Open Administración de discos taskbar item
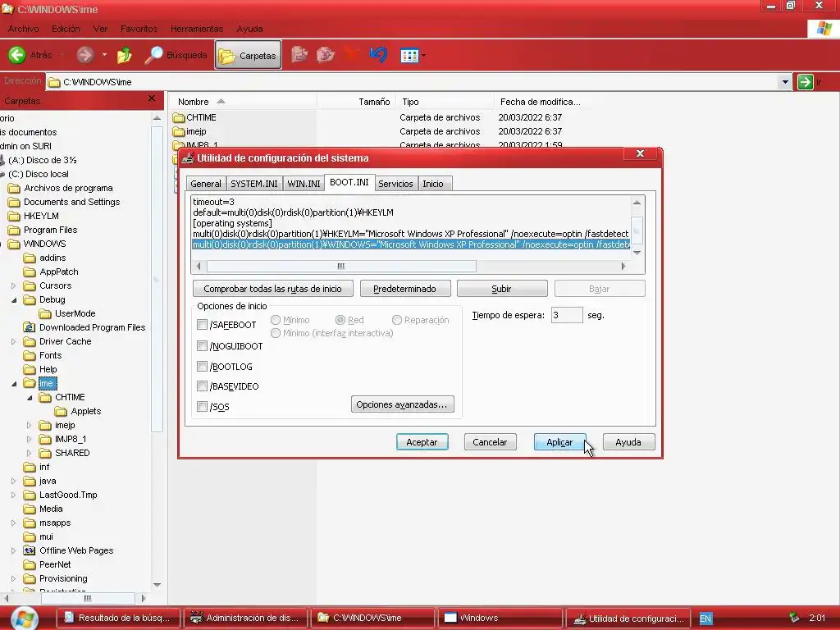 (x=244, y=618)
